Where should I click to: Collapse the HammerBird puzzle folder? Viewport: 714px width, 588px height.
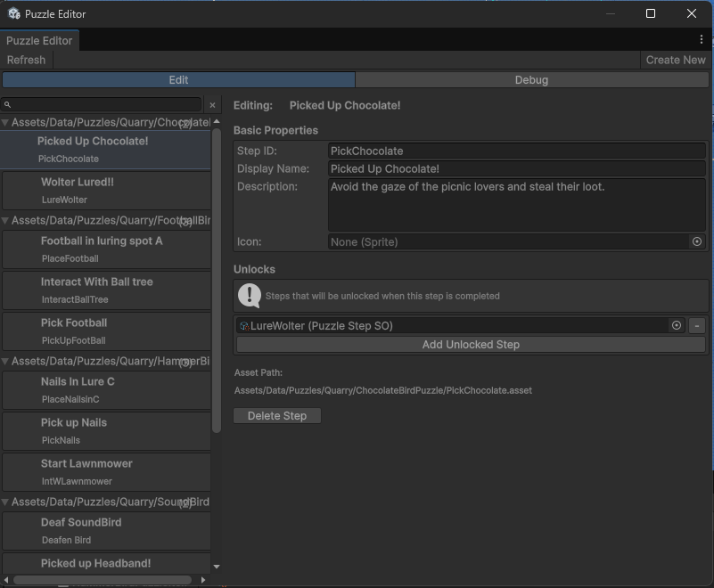tap(7, 364)
